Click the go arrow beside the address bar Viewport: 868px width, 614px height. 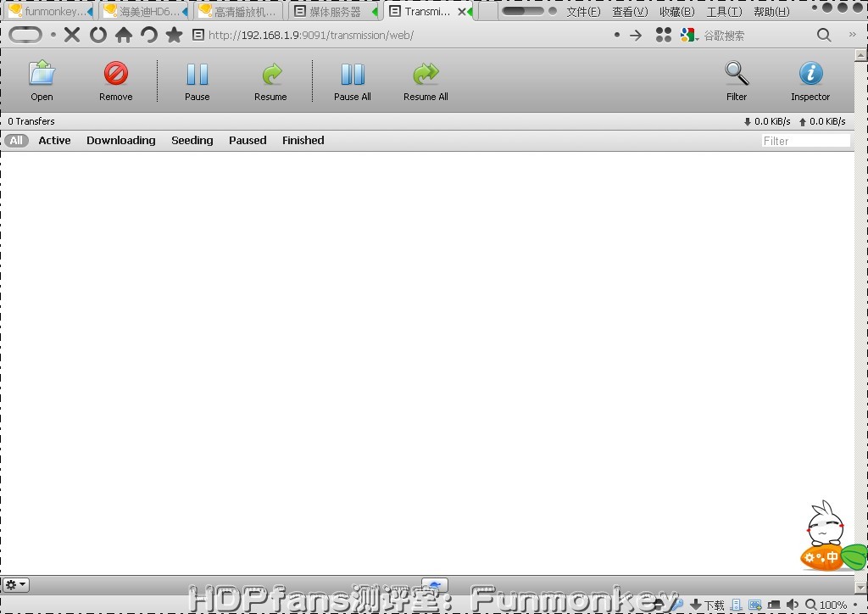coord(636,36)
